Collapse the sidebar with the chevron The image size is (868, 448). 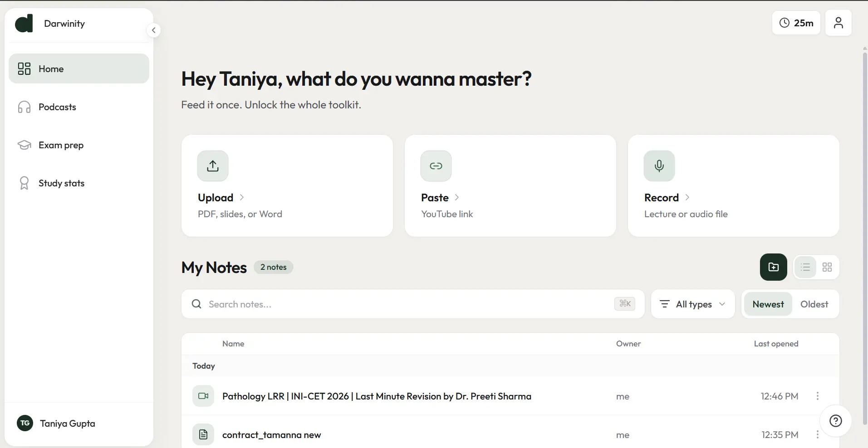click(x=154, y=30)
